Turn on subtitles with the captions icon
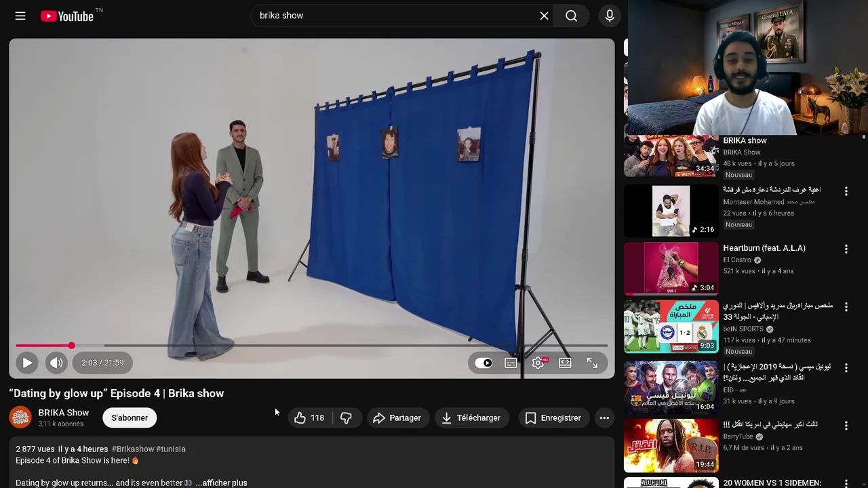This screenshot has width=868, height=488. 511,363
